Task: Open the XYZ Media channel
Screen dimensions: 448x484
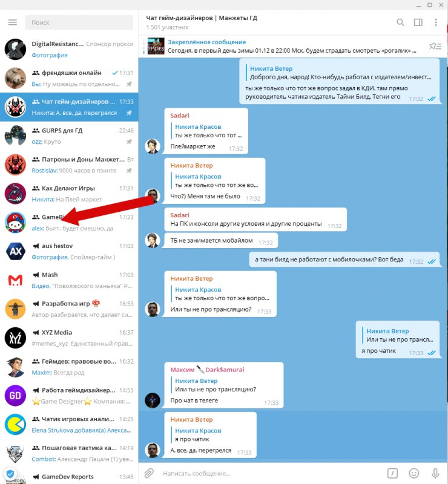Action: pyautogui.click(x=69, y=338)
